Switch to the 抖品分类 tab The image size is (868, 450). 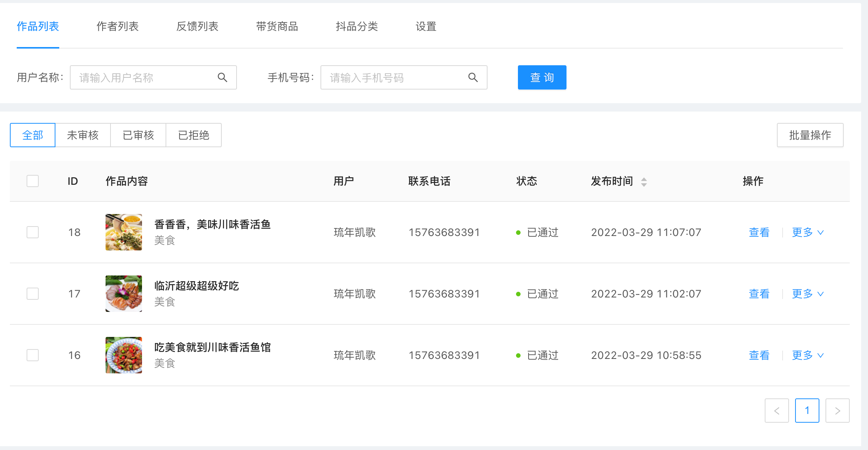click(357, 26)
